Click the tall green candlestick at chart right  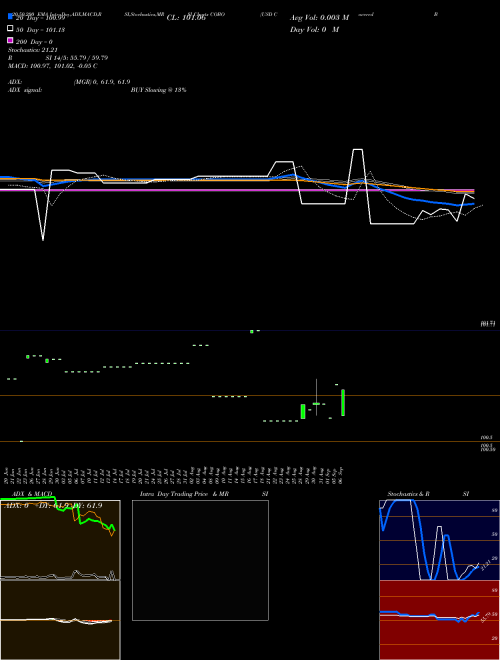tap(343, 402)
